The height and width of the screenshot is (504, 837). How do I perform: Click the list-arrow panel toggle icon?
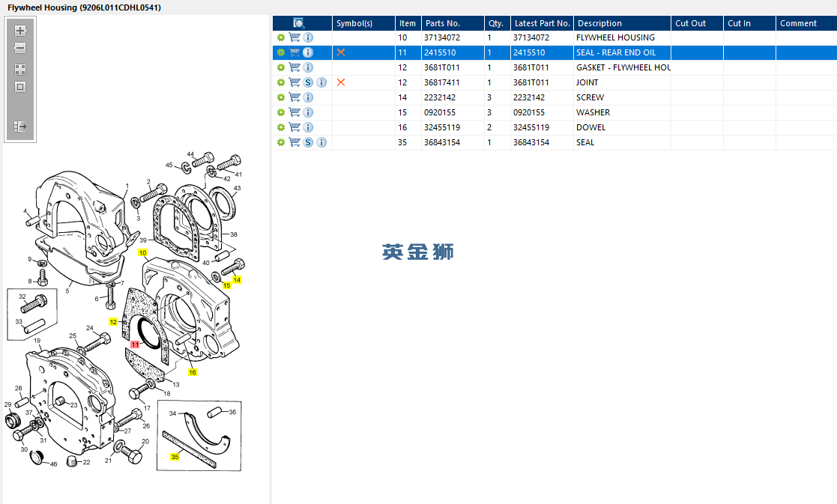click(x=20, y=127)
